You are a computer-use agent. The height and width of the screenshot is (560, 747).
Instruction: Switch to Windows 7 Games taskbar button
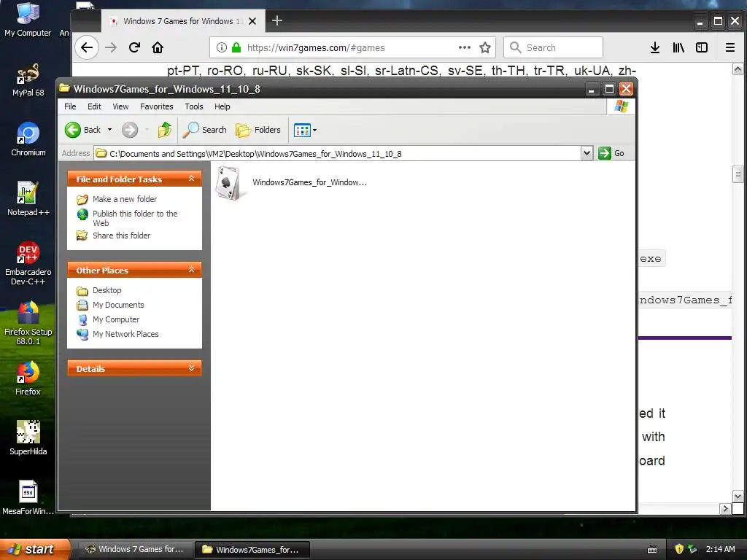135,549
